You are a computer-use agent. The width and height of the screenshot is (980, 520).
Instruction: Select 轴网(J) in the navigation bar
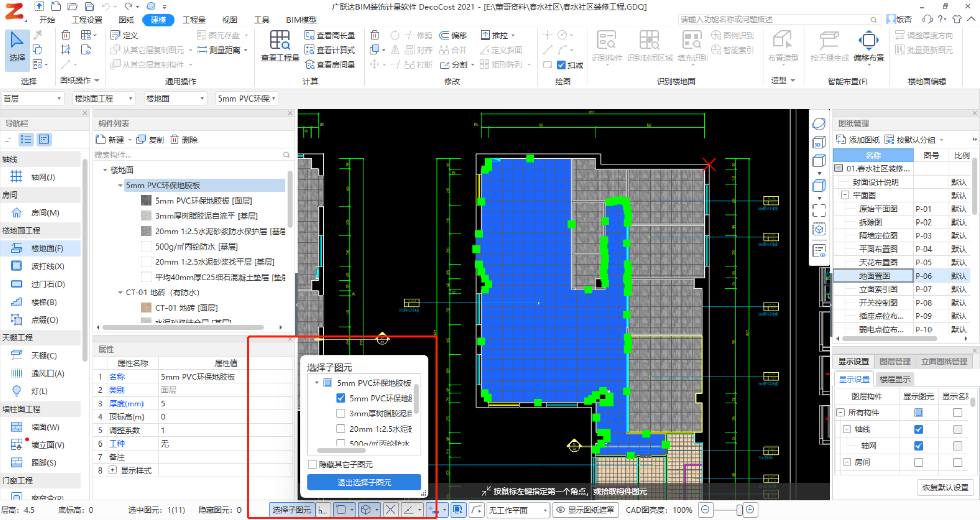coord(40,177)
